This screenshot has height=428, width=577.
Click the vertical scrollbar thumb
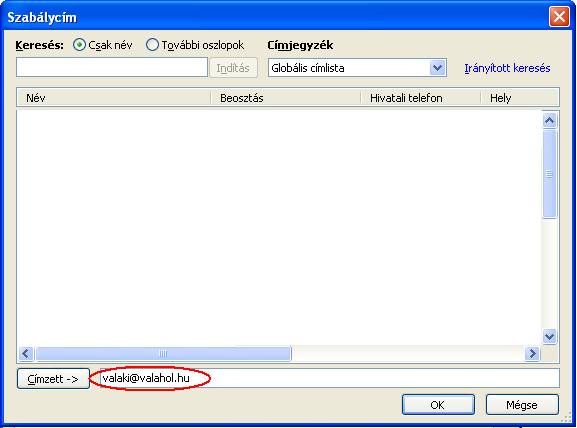click(x=549, y=174)
